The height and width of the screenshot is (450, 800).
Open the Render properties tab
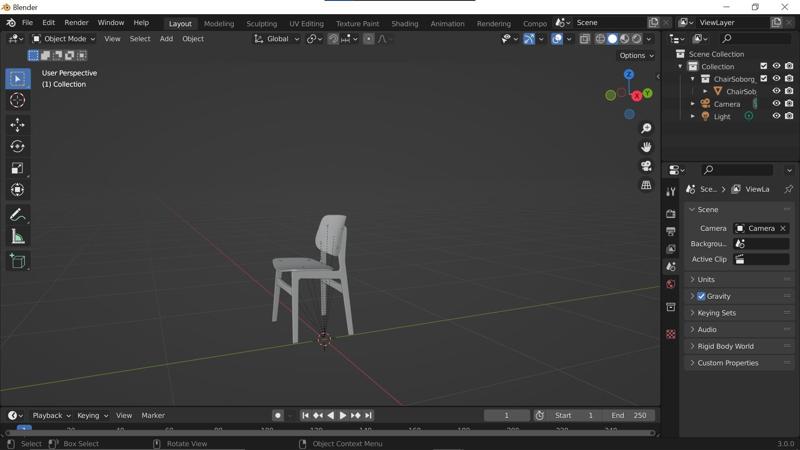tap(671, 214)
